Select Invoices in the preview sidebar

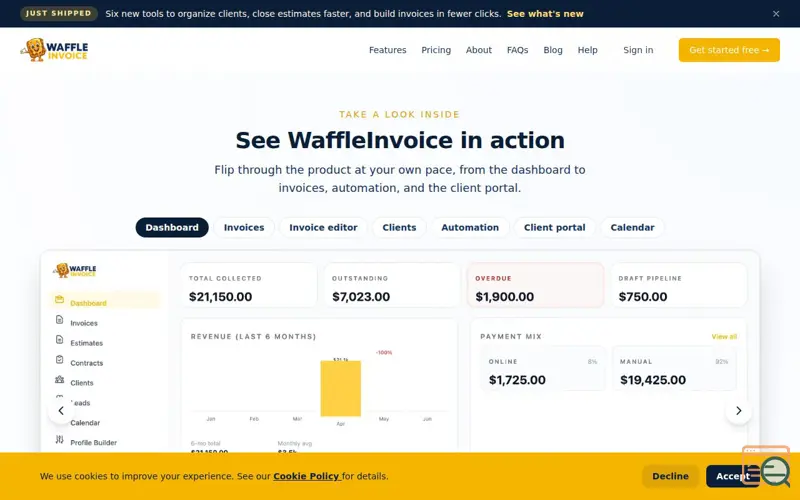pos(84,323)
